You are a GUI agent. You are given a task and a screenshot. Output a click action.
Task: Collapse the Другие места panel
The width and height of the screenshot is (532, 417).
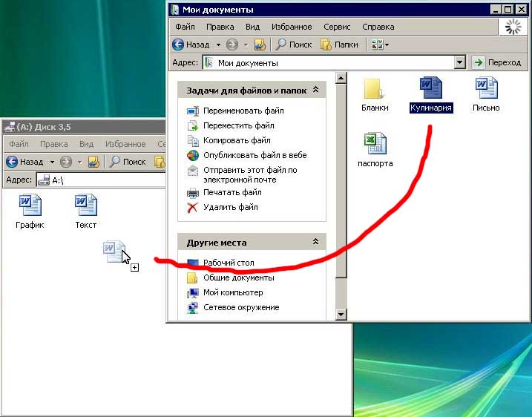(x=315, y=242)
